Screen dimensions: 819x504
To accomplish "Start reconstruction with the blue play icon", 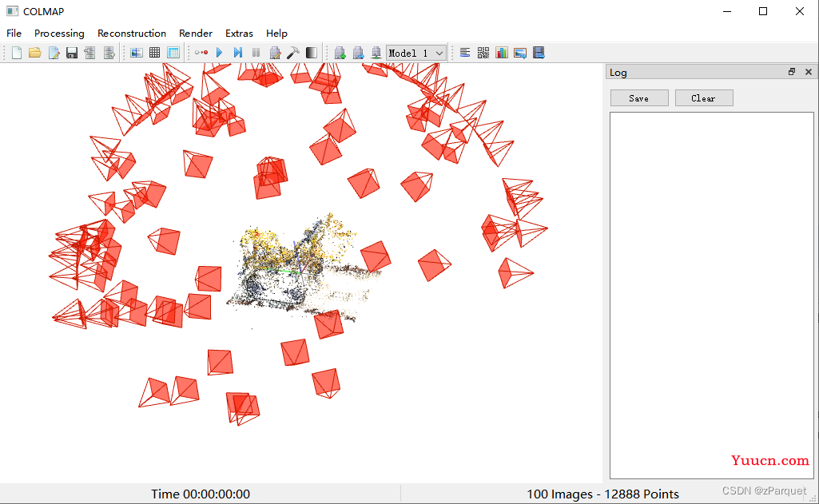I will (220, 53).
